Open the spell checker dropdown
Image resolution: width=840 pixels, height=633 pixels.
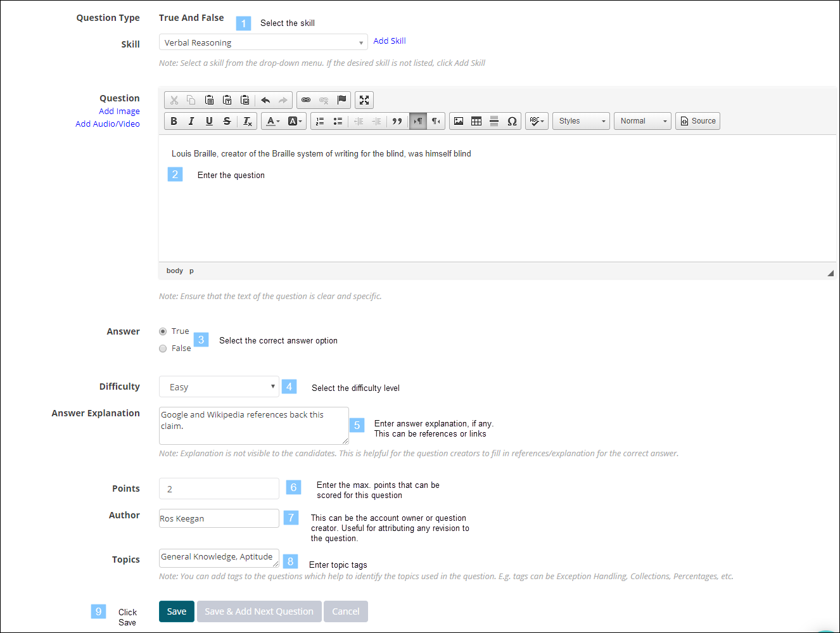(x=537, y=121)
